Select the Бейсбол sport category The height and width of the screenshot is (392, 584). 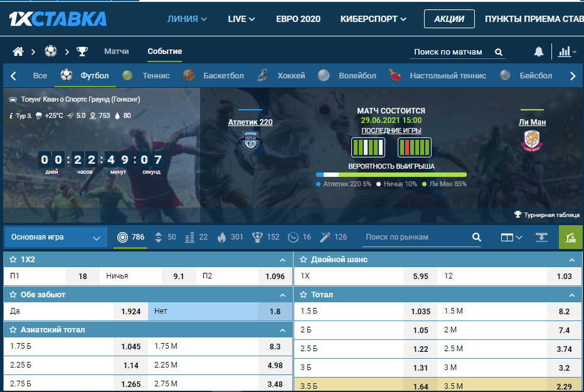526,75
